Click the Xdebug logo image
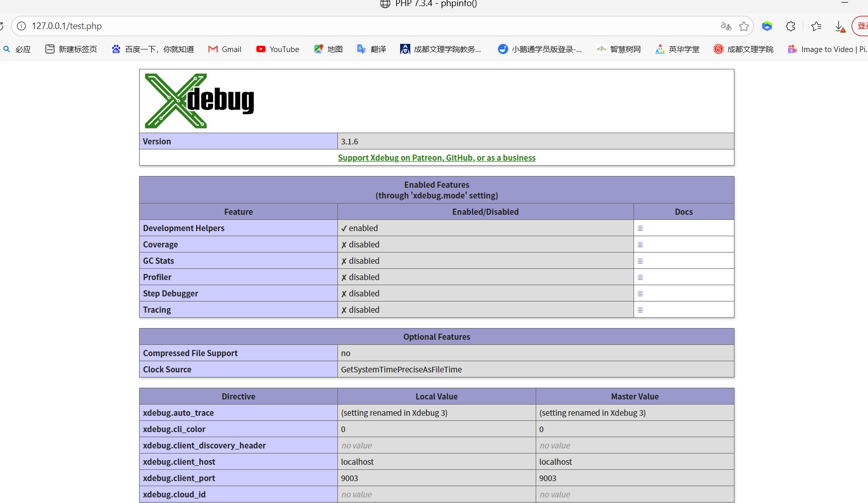This screenshot has width=868, height=503. point(199,101)
